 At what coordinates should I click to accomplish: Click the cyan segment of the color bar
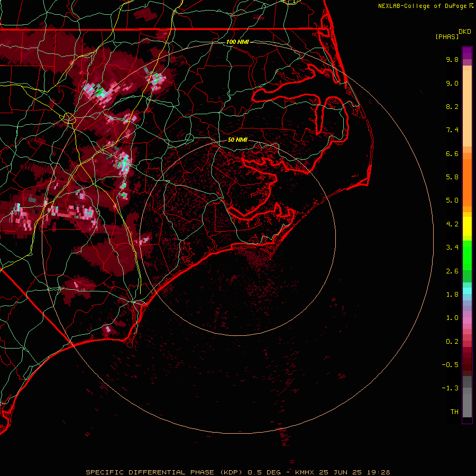pos(467,291)
